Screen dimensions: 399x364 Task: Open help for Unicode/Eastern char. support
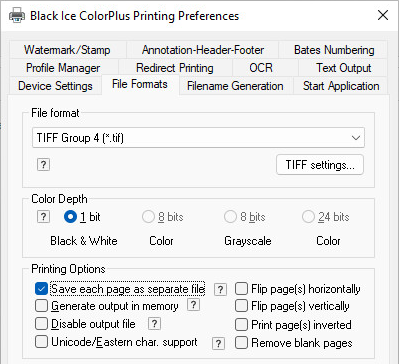tap(218, 343)
